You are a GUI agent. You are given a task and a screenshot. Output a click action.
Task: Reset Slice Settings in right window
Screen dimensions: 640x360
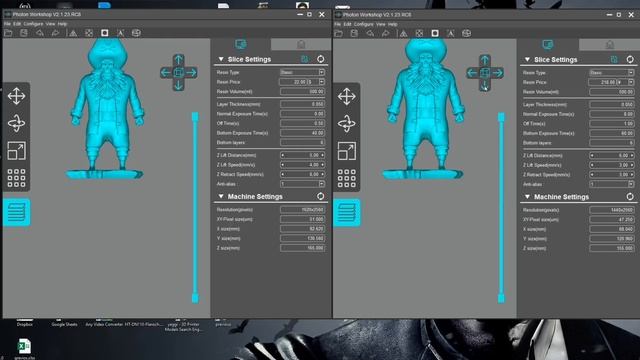pyautogui.click(x=630, y=60)
